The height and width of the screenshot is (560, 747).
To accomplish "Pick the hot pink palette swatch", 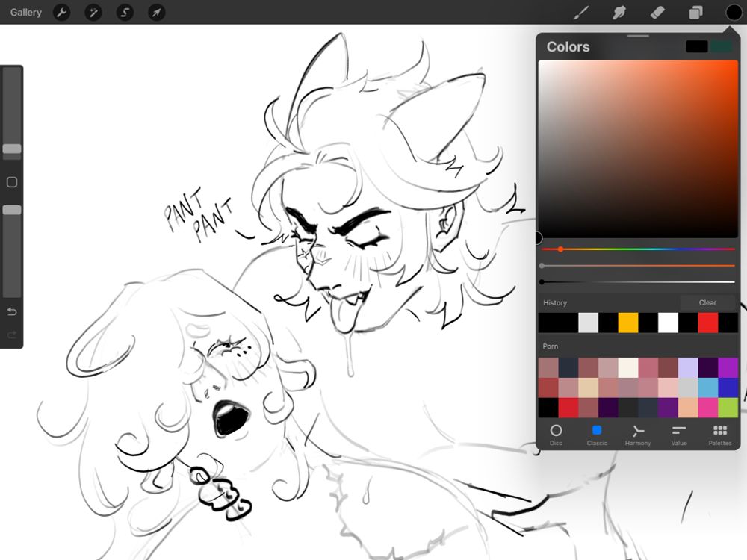I will tap(708, 408).
